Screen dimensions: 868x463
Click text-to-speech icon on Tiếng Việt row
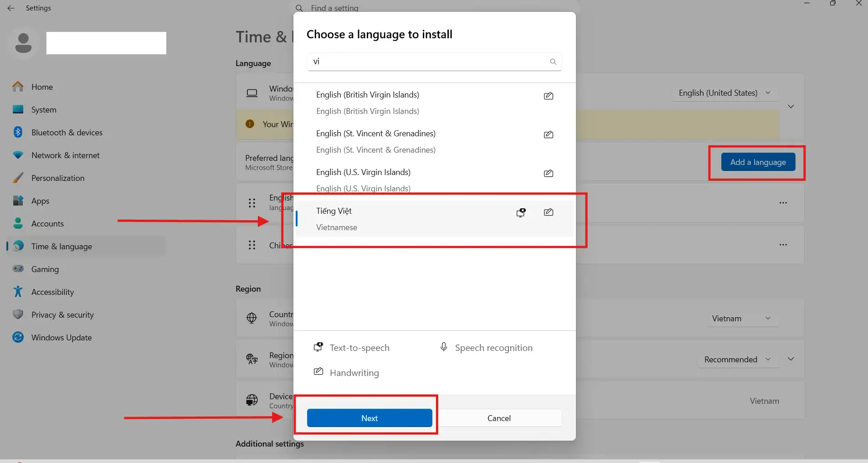521,212
